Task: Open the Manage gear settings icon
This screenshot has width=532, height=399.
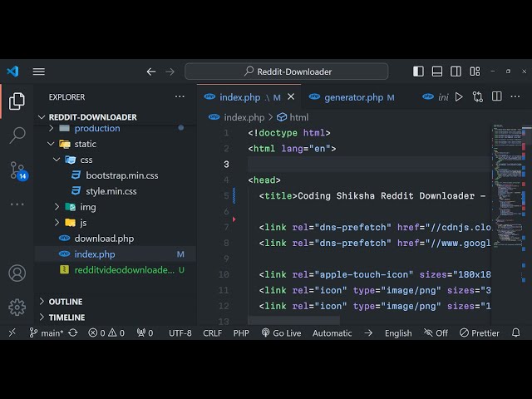Action: pos(17,307)
